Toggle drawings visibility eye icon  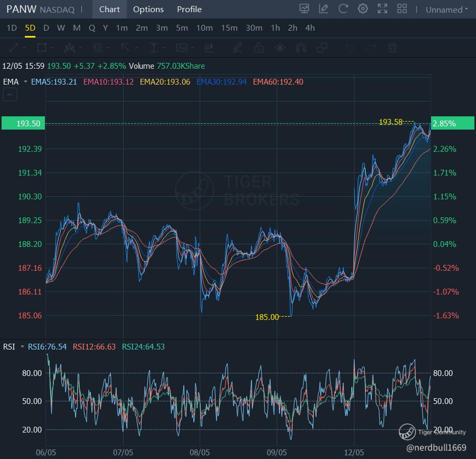coord(280,48)
